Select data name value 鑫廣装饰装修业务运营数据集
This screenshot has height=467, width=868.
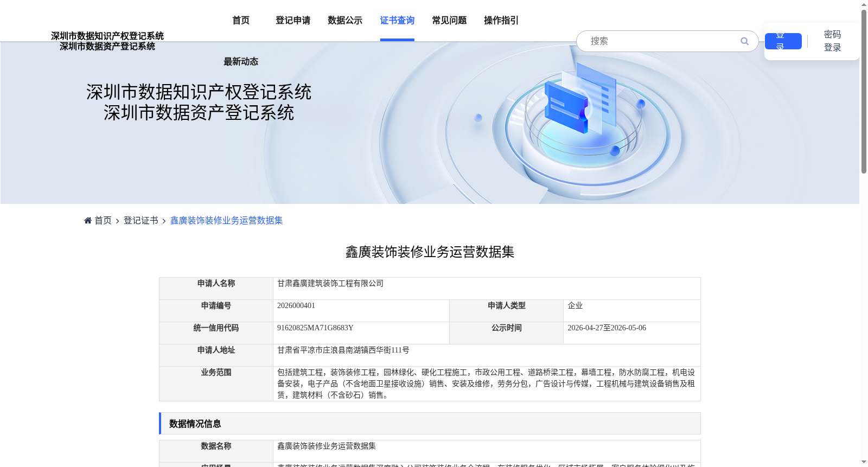(327, 446)
